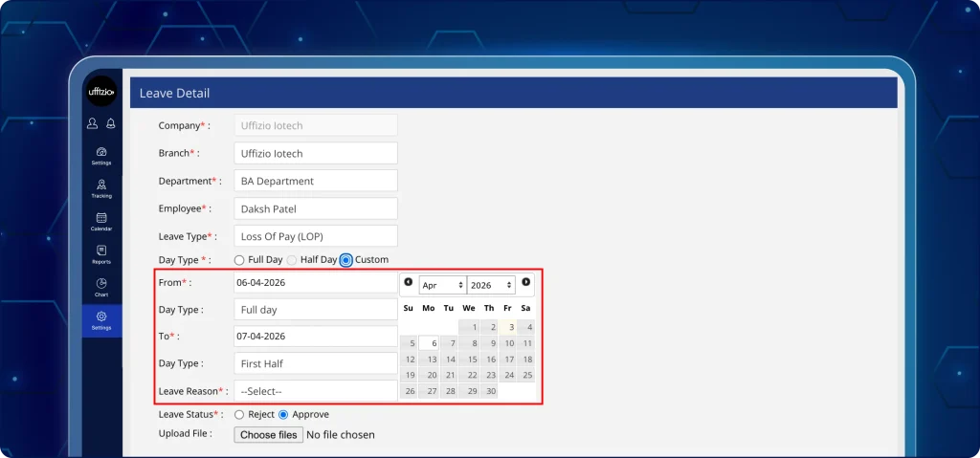Click the Choose files button

pos(269,435)
